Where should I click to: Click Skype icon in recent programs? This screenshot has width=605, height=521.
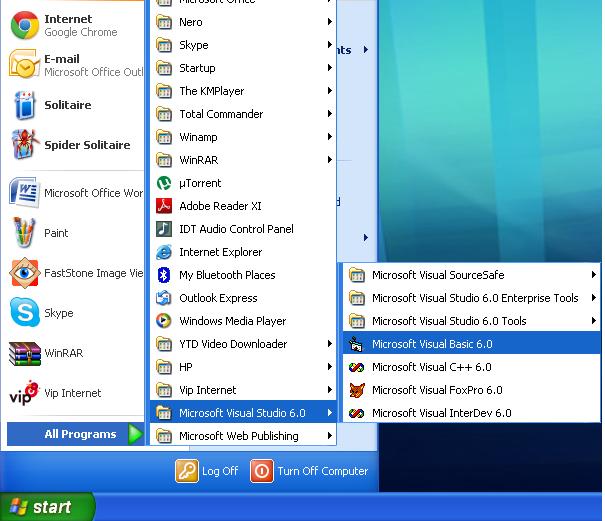[x=25, y=312]
